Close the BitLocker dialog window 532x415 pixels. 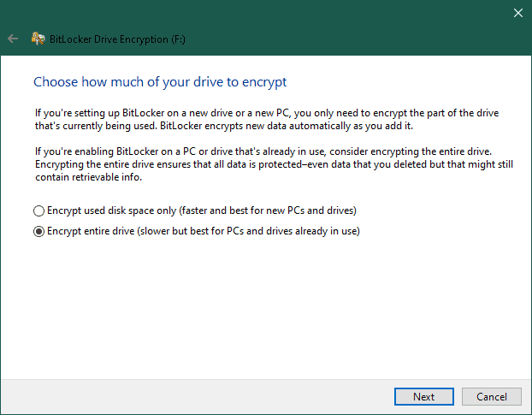[517, 13]
